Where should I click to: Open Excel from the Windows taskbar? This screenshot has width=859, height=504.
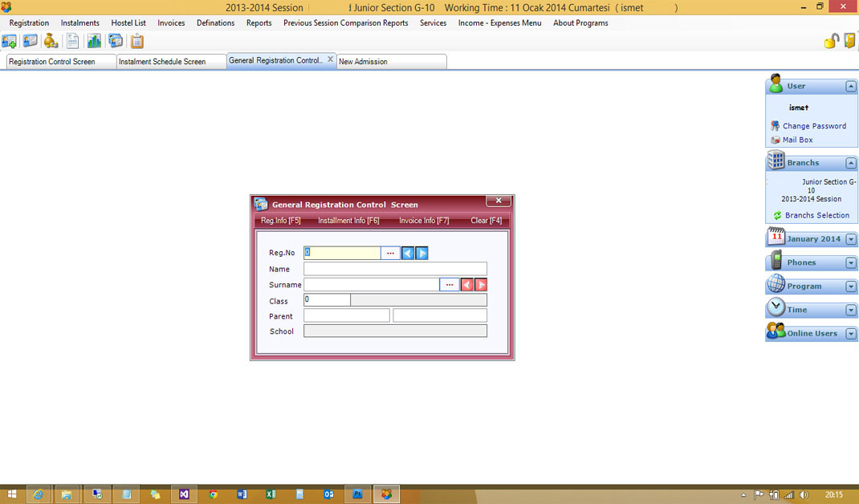[271, 494]
